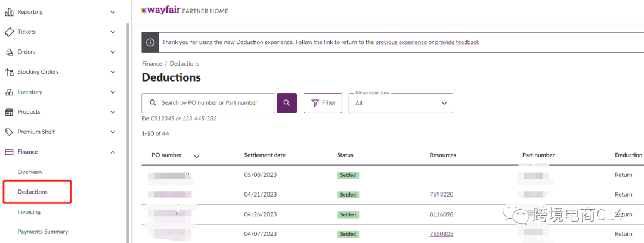Click the purple search magnifier button

click(x=287, y=103)
